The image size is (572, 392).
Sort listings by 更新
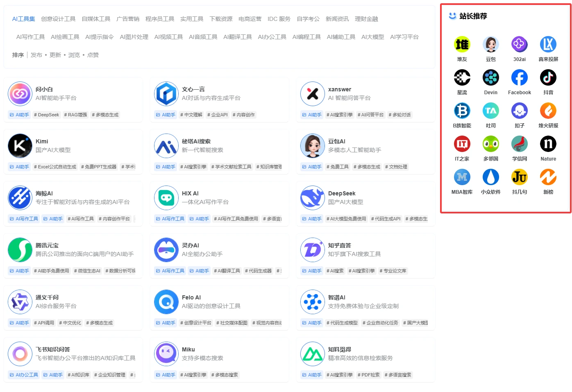point(55,55)
